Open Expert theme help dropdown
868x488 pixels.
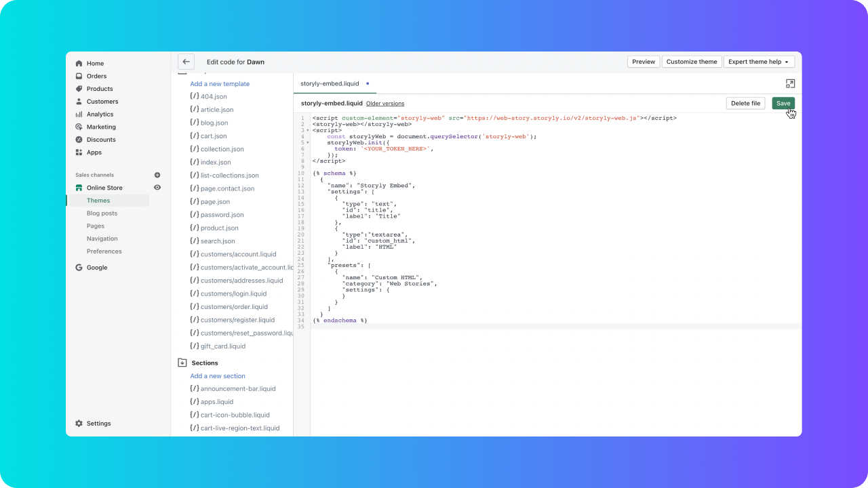[x=759, y=62]
